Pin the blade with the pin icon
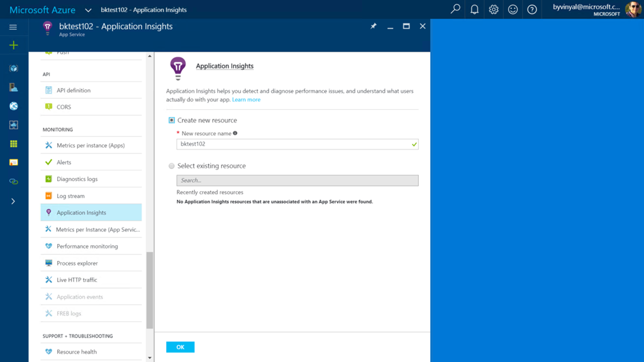 tap(374, 26)
